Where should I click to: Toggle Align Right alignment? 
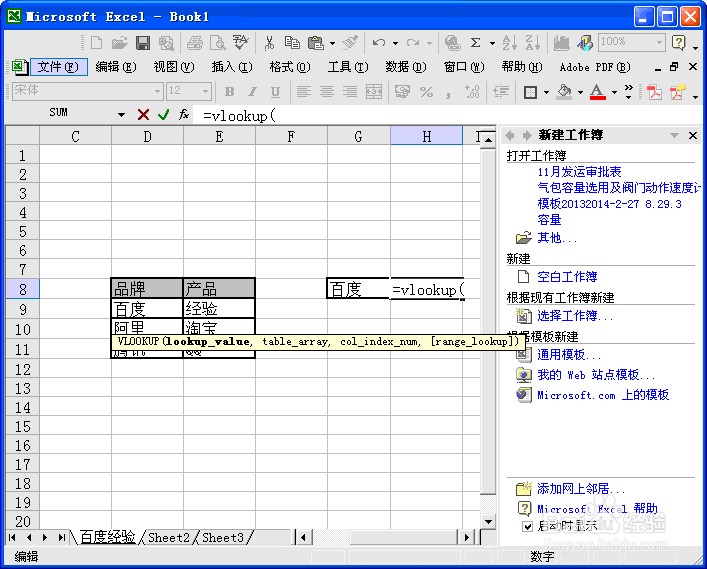350,92
